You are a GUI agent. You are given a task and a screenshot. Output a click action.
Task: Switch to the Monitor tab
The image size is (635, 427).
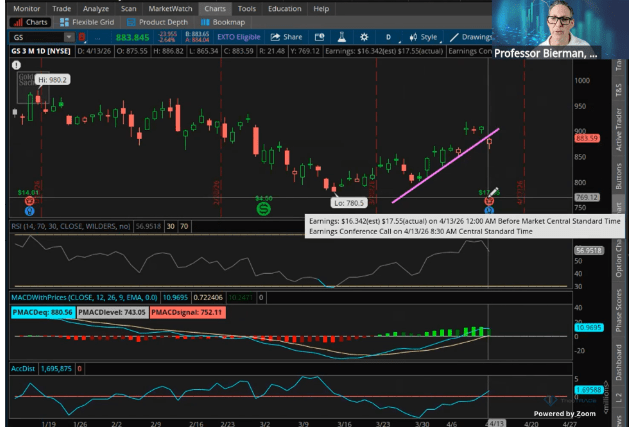coord(27,9)
